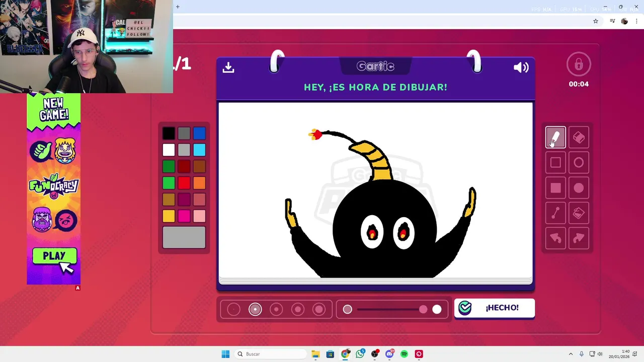
Task: Click the opacity slider handle
Action: [423, 310]
